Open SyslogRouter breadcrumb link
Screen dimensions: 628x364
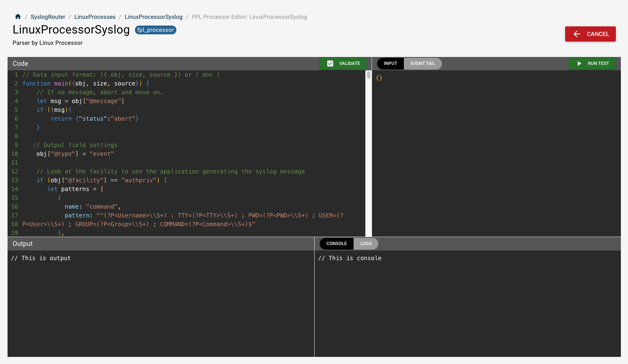tap(48, 17)
